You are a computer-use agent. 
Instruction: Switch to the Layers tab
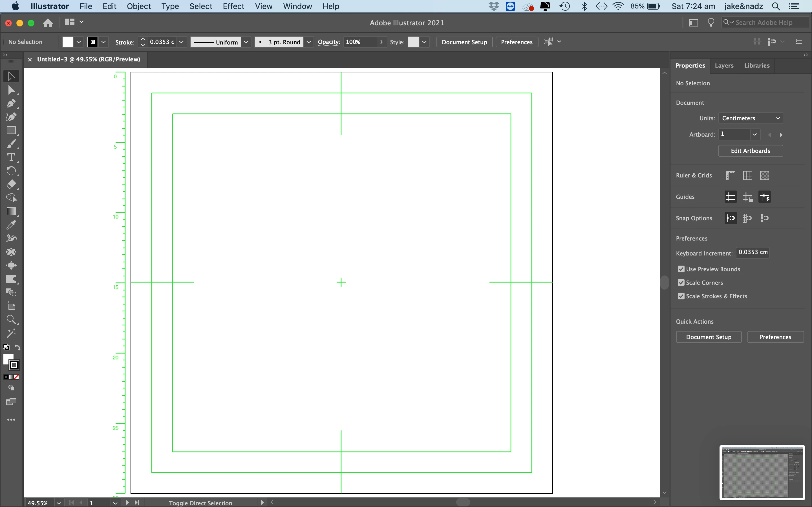(724, 65)
